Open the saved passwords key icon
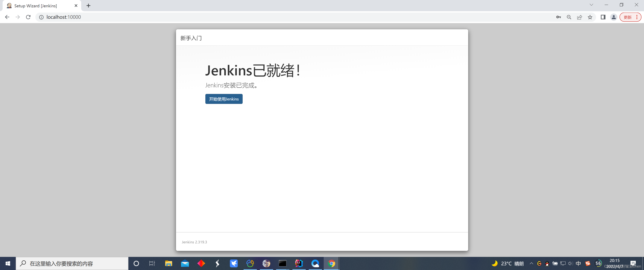This screenshot has height=270, width=644. (558, 17)
